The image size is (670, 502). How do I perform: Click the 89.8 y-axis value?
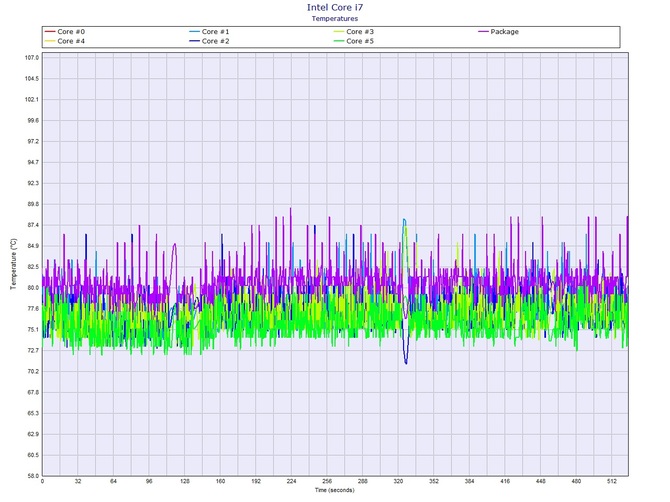(33, 204)
